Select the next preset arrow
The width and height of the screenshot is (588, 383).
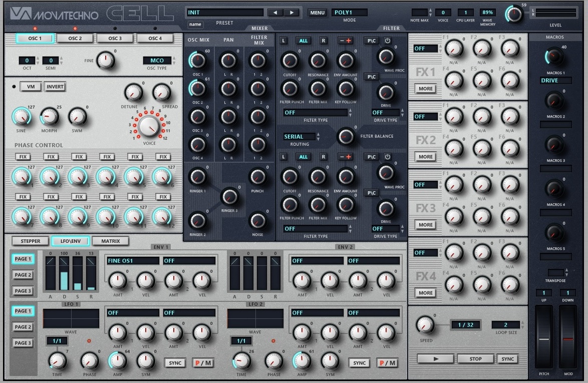pos(292,13)
